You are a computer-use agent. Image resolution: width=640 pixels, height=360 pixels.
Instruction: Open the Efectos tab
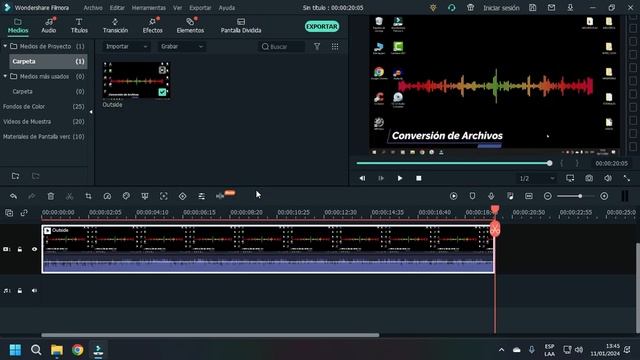pyautogui.click(x=153, y=25)
